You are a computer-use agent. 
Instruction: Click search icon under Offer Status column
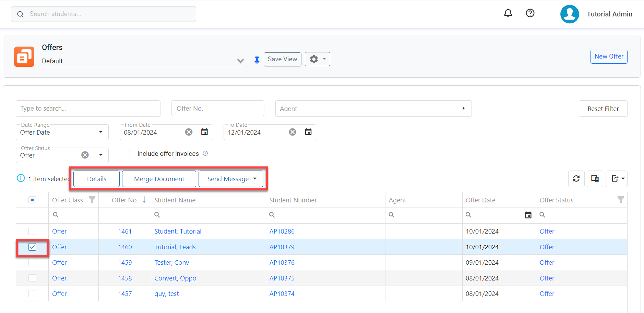tap(542, 215)
